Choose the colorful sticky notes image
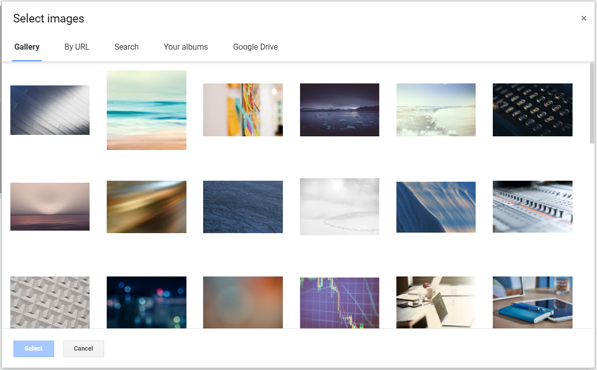597x370 pixels. pos(243,110)
